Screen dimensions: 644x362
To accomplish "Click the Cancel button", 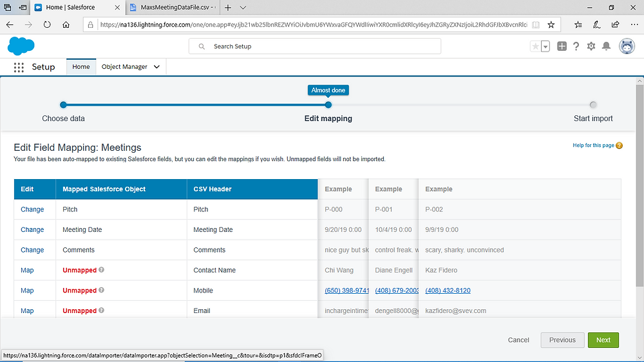I will [518, 340].
